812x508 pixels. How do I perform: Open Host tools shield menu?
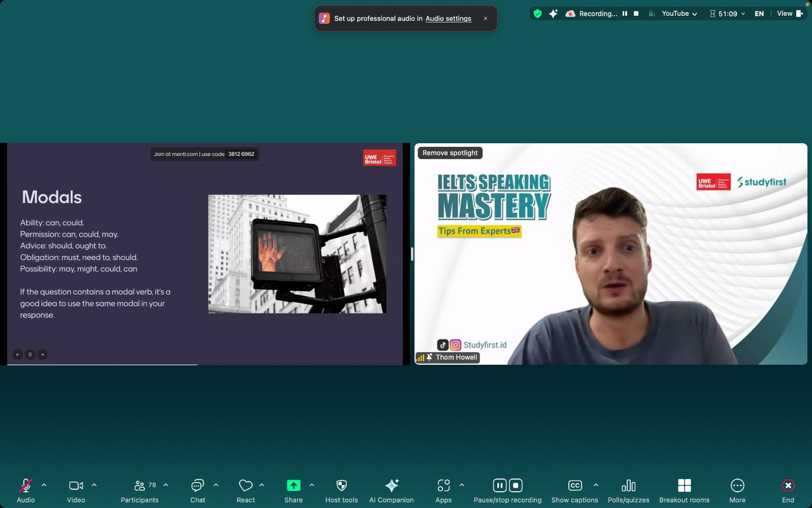342,490
